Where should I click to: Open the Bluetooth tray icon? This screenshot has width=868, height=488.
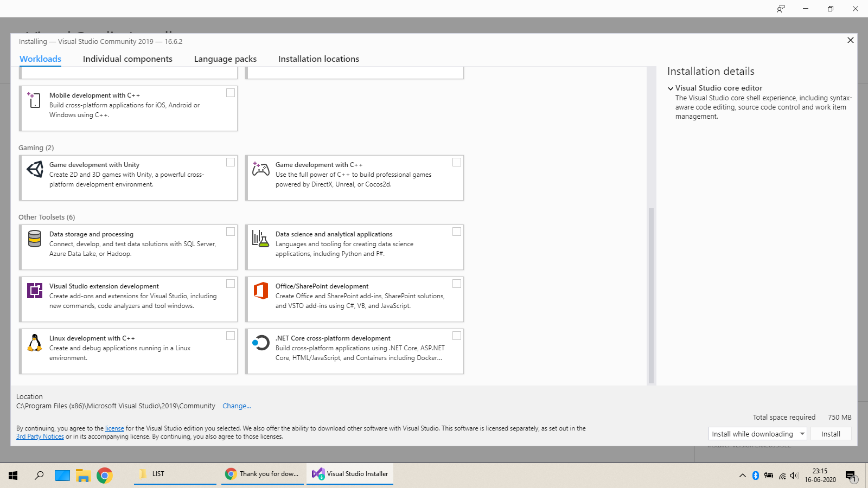pos(755,476)
